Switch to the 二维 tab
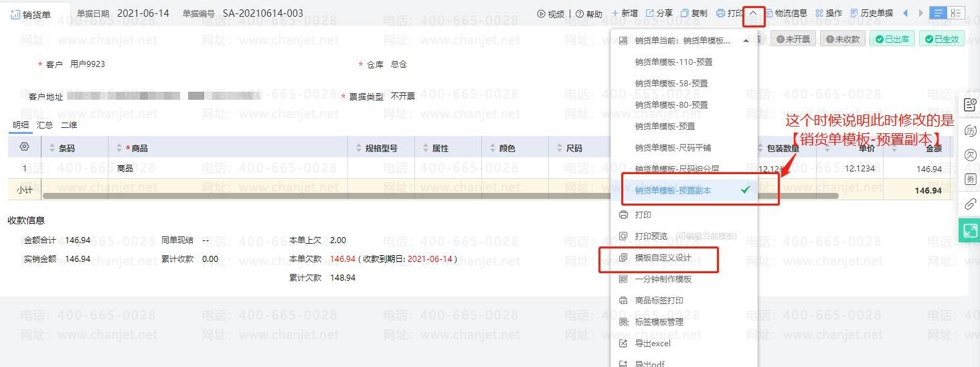The image size is (980, 367). coord(69,125)
